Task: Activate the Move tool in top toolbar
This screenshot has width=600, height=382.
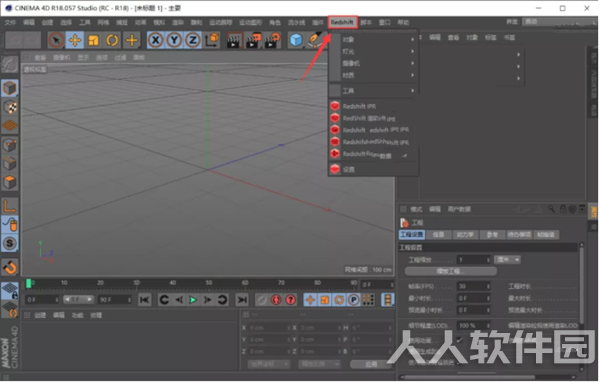Action: [x=75, y=40]
